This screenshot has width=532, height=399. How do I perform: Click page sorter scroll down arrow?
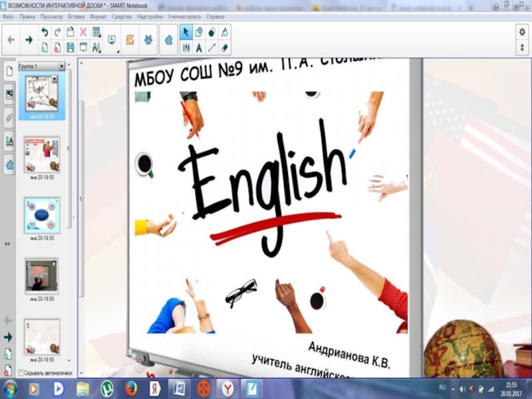[x=69, y=360]
